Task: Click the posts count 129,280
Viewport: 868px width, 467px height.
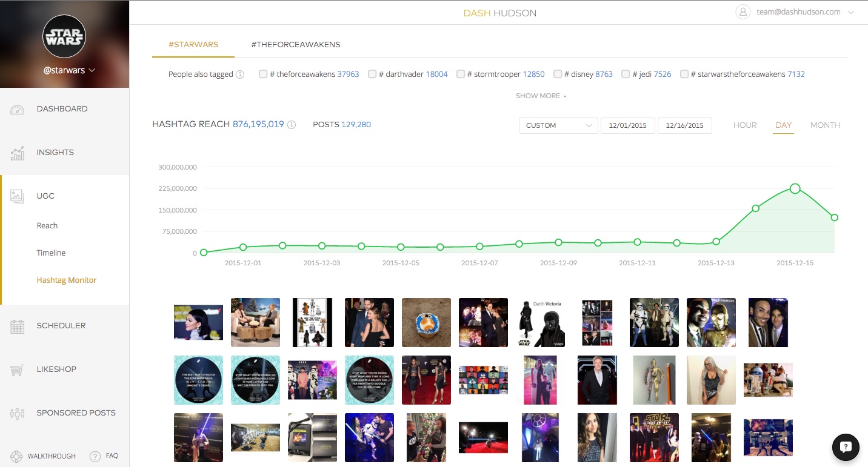Action: [x=356, y=125]
